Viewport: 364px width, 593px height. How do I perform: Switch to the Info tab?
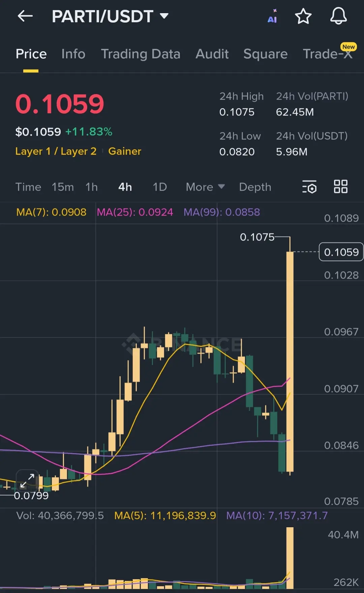73,54
